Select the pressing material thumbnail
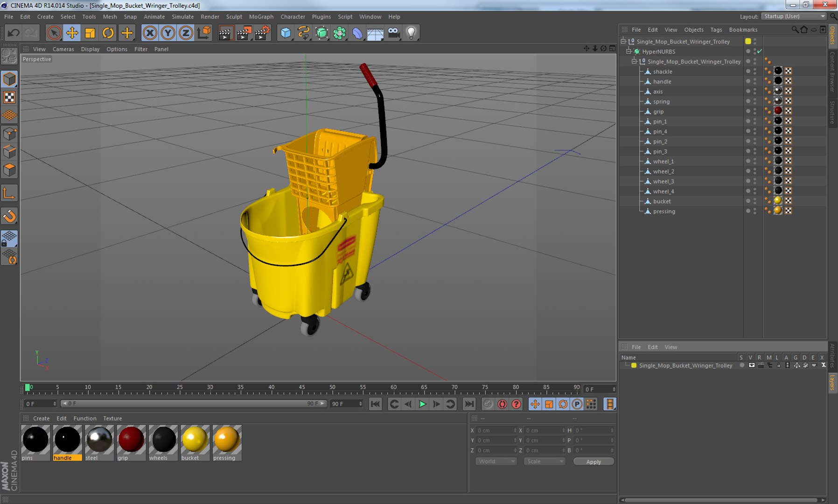838x504 pixels. 227,439
